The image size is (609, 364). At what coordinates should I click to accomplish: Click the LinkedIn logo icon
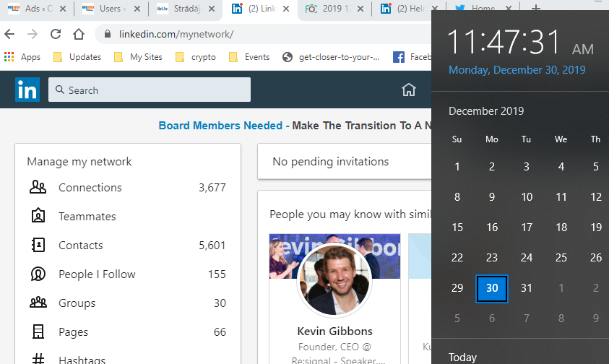point(27,90)
